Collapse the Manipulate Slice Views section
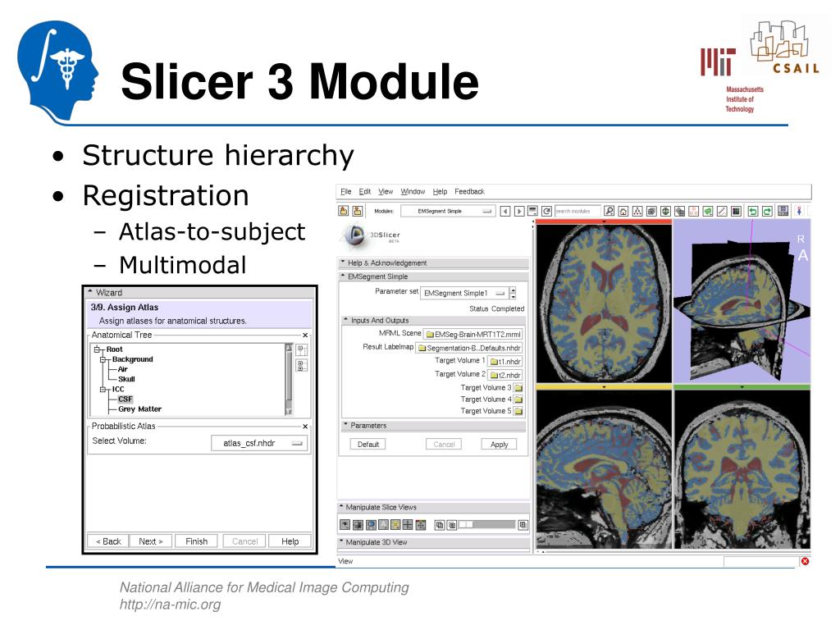The image size is (840, 630). [x=433, y=507]
